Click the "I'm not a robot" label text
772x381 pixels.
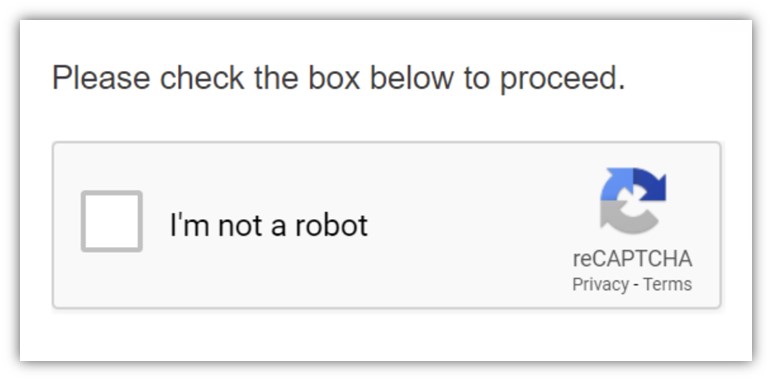(268, 225)
